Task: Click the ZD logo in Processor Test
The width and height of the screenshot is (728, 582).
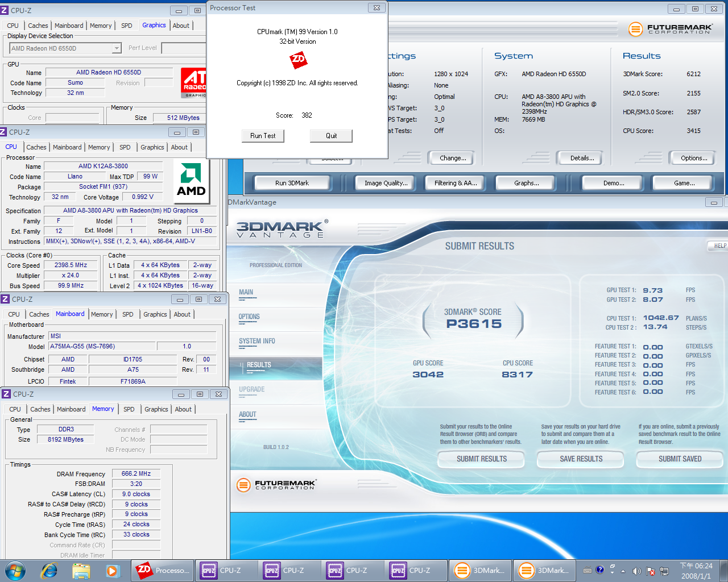Action: pos(299,60)
